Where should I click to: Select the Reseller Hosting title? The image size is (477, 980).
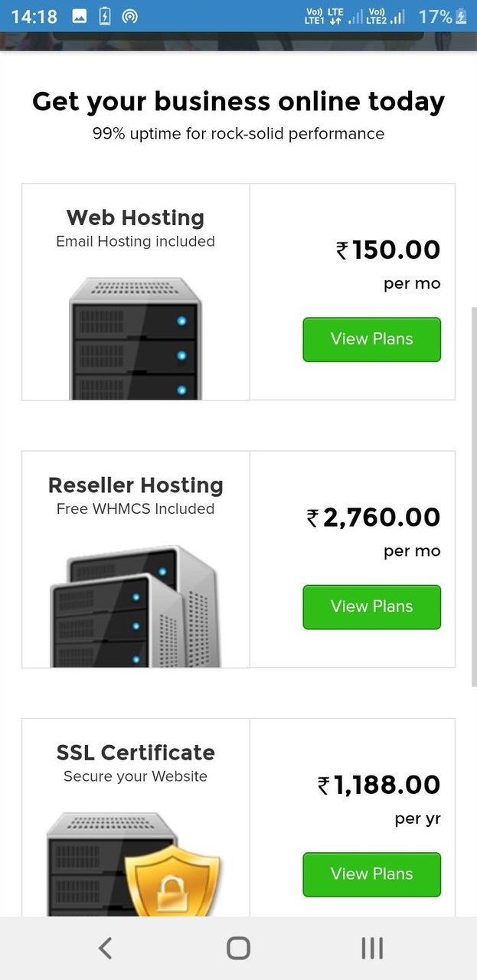(x=135, y=485)
